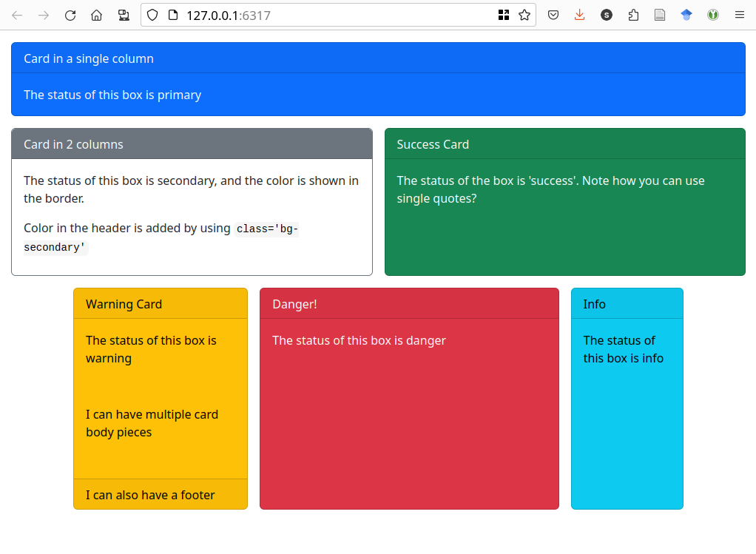Click 'I can have multiple card body pieces'
Viewport: 756px width, 554px height.
click(x=152, y=423)
